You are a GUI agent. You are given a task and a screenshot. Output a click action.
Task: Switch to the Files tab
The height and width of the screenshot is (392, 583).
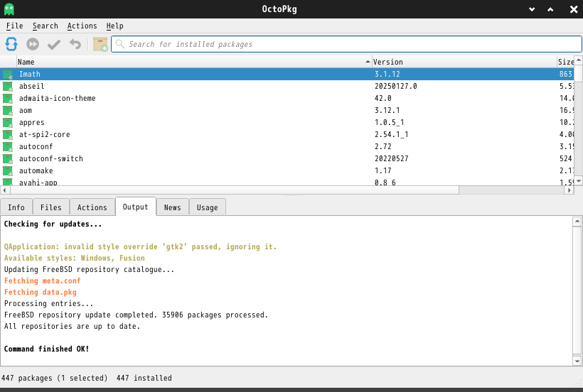[x=51, y=207]
